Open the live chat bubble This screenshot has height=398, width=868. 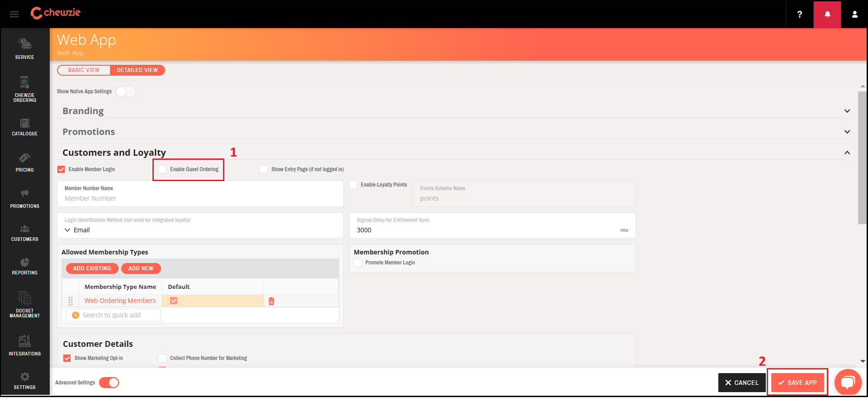(848, 383)
